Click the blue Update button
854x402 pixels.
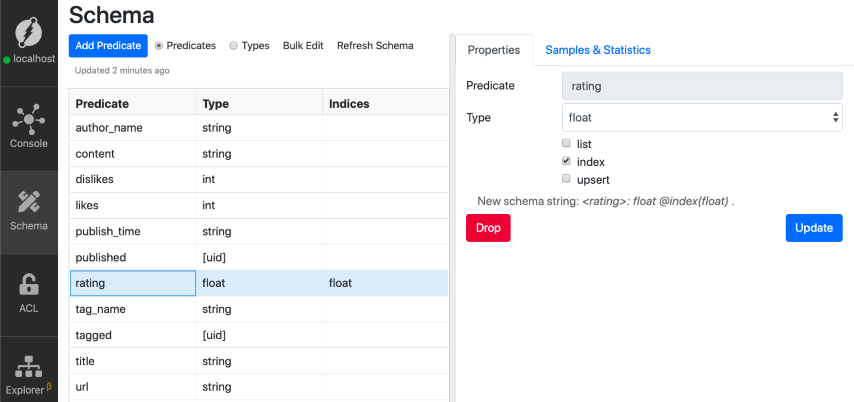point(814,228)
